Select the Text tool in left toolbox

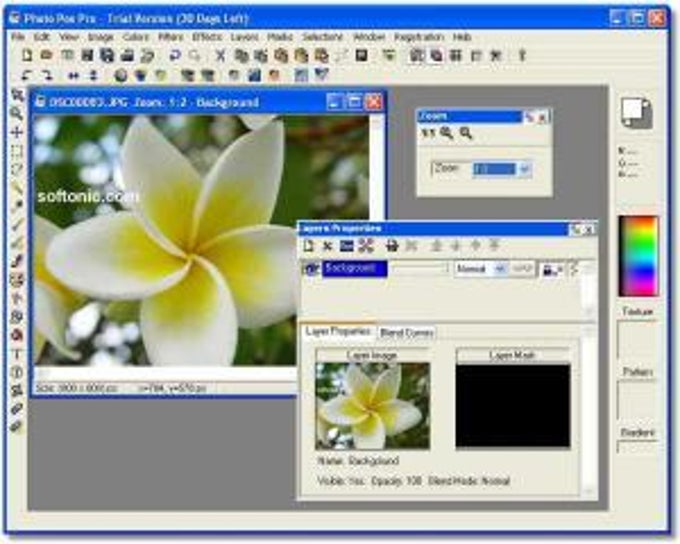pyautogui.click(x=16, y=354)
